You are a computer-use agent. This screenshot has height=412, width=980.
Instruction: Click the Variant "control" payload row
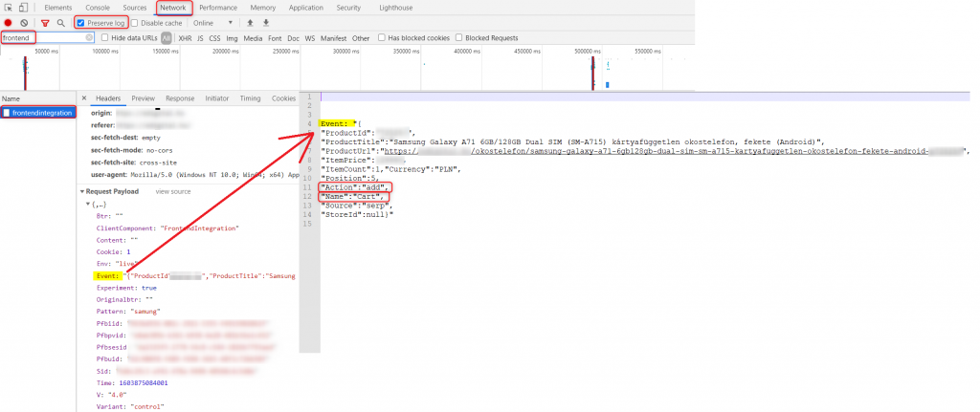point(130,406)
